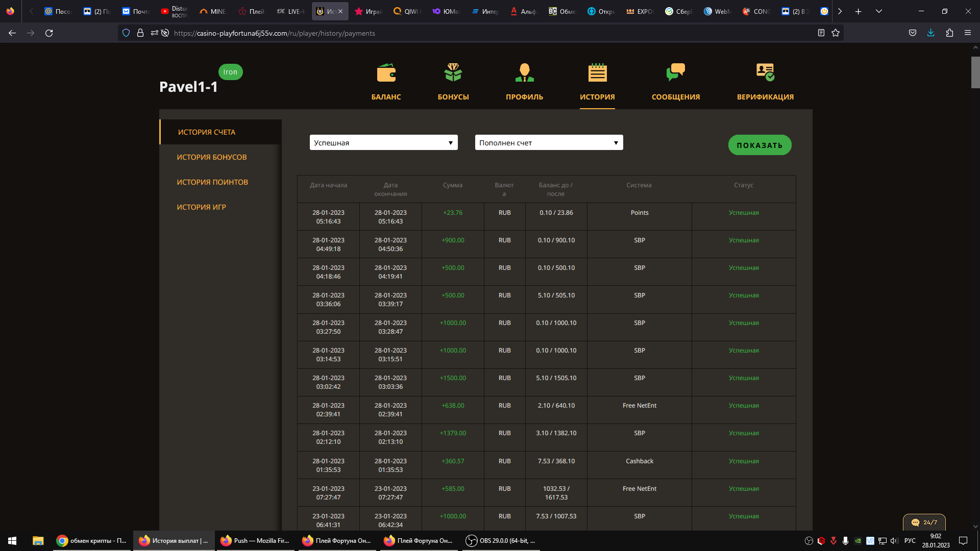Screen dimensions: 980x551
Task: Click the Bonuses gift box icon
Action: 453,73
